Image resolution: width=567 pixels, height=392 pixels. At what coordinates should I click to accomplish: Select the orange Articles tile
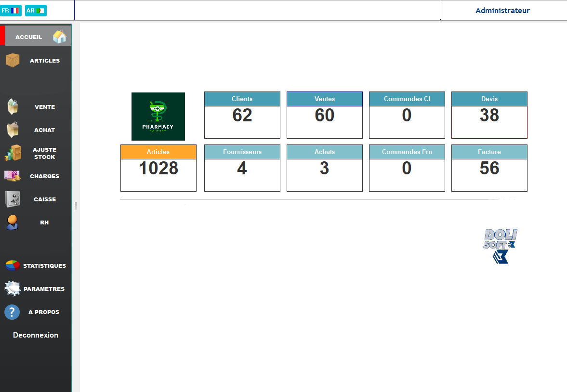158,168
